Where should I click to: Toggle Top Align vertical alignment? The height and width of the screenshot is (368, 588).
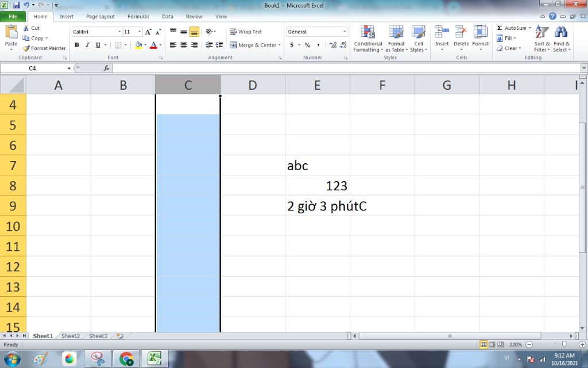pos(173,32)
